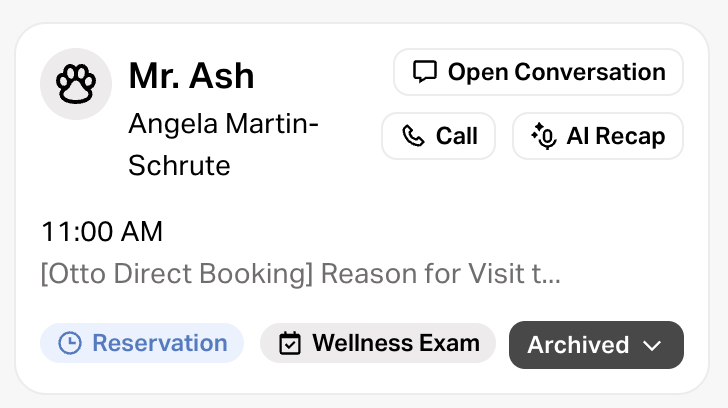Expand the Archived chevron arrow
This screenshot has width=728, height=408.
653,345
